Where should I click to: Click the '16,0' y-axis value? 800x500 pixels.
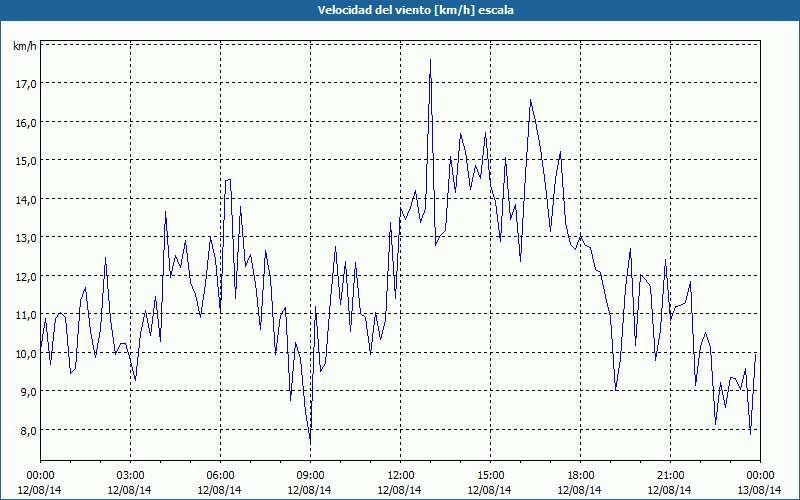click(x=26, y=122)
